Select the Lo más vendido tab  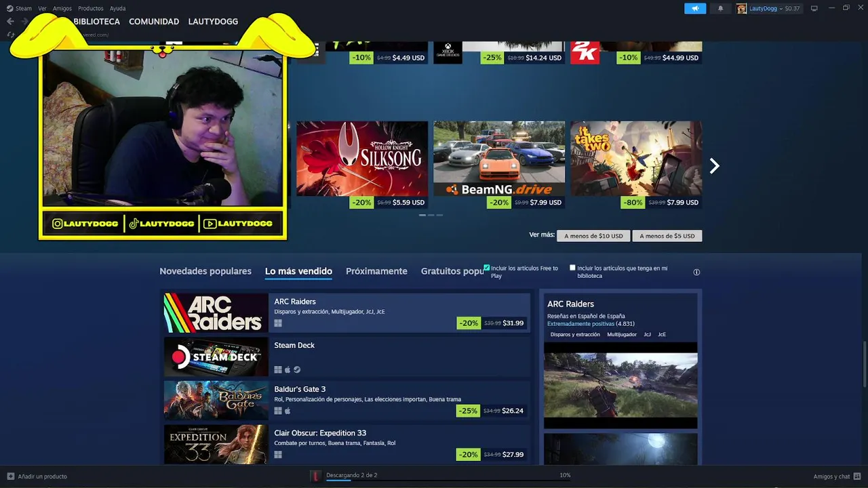298,271
